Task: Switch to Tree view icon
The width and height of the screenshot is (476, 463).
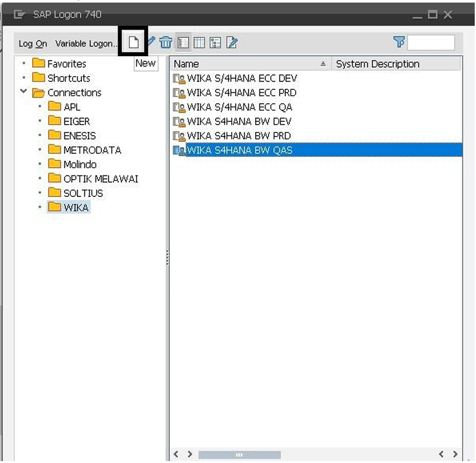Action: (x=215, y=43)
